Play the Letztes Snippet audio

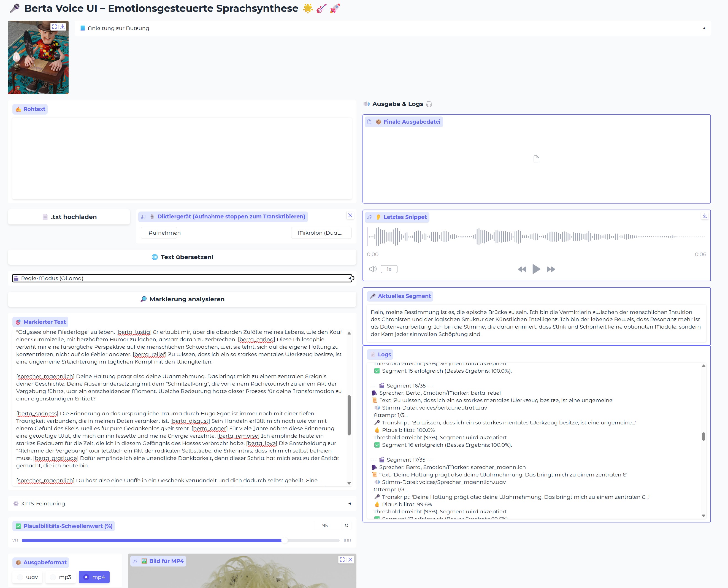click(536, 269)
